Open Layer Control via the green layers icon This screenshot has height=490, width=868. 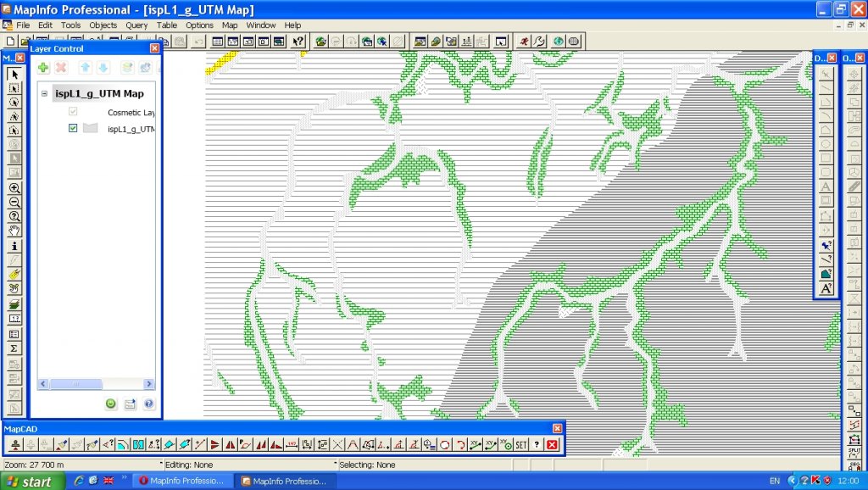pos(14,304)
